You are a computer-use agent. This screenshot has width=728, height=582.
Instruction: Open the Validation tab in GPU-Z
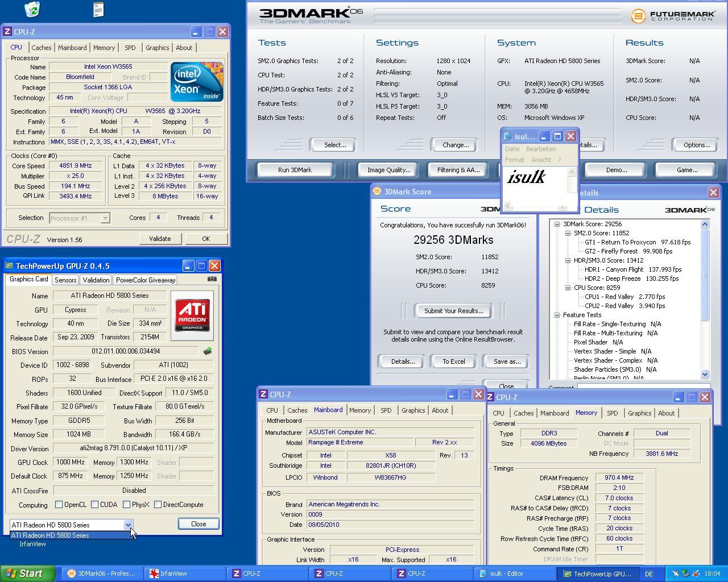coord(96,280)
